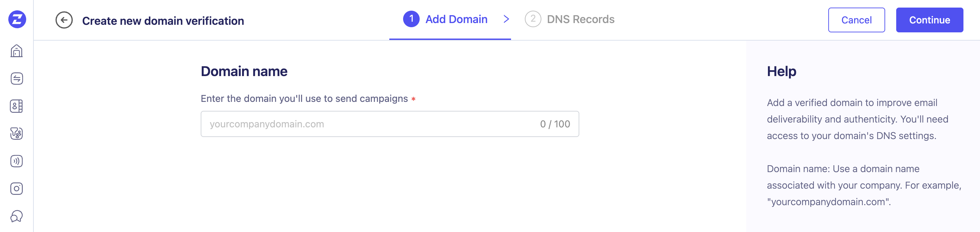Click the step 2 number circle
The width and height of the screenshot is (980, 232).
pos(533,19)
